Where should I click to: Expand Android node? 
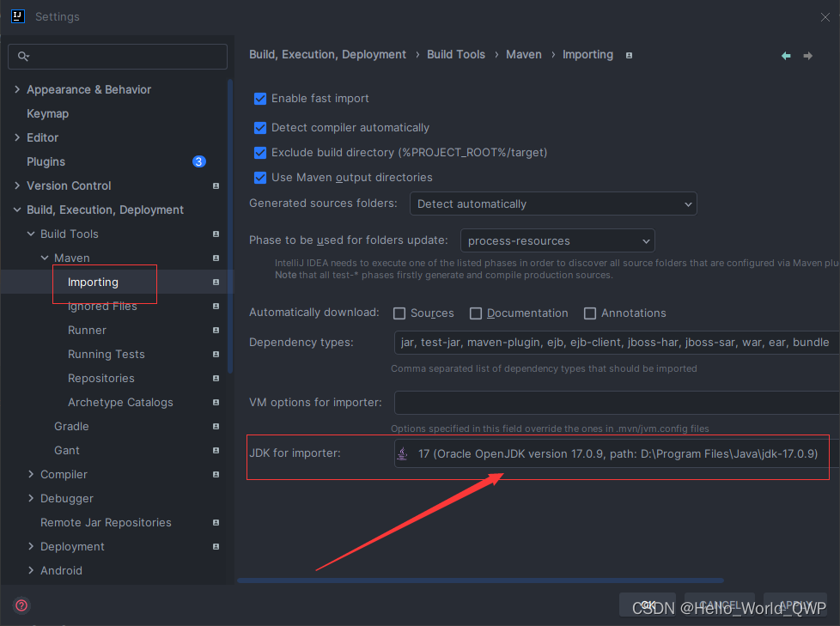click(31, 571)
